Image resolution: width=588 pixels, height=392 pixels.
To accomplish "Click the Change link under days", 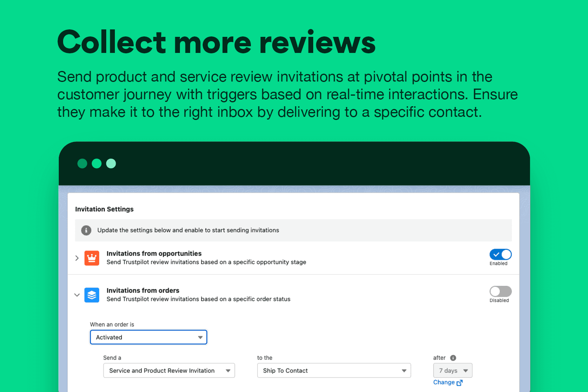I will click(448, 382).
